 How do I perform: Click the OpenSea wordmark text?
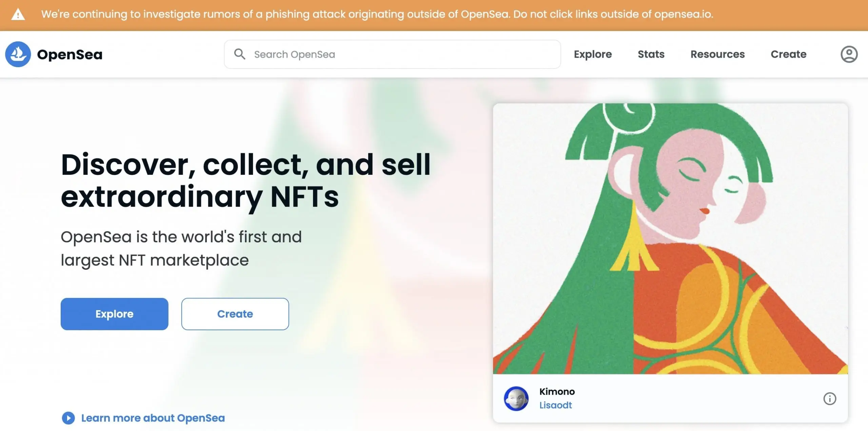(70, 55)
